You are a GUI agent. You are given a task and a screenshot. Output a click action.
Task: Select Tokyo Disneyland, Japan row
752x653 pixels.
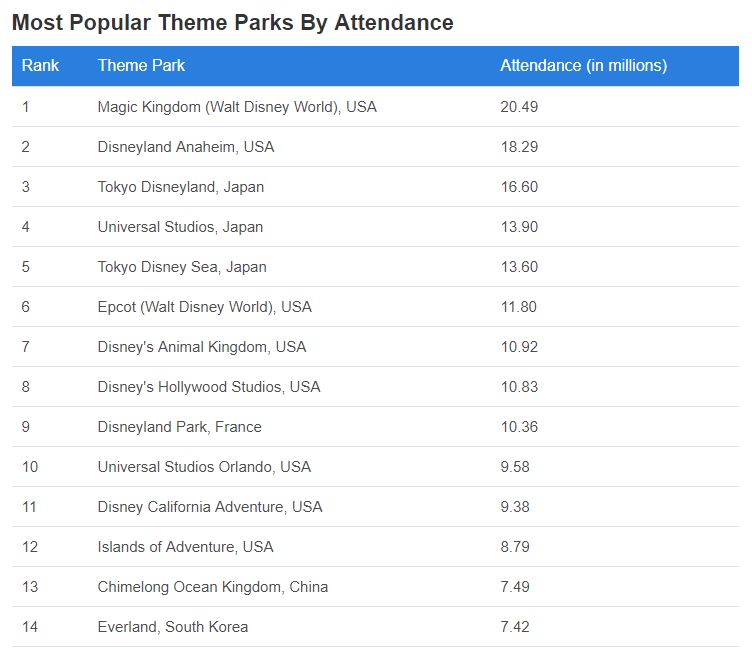pos(375,187)
